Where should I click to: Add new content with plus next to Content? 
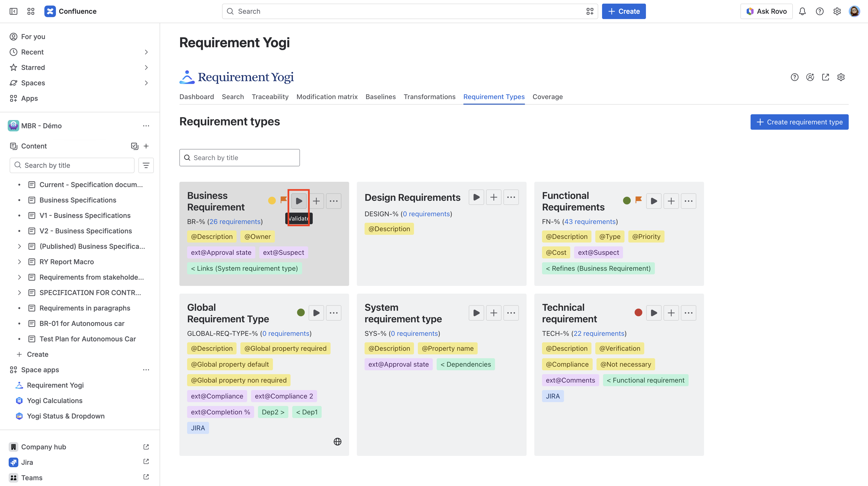(146, 146)
